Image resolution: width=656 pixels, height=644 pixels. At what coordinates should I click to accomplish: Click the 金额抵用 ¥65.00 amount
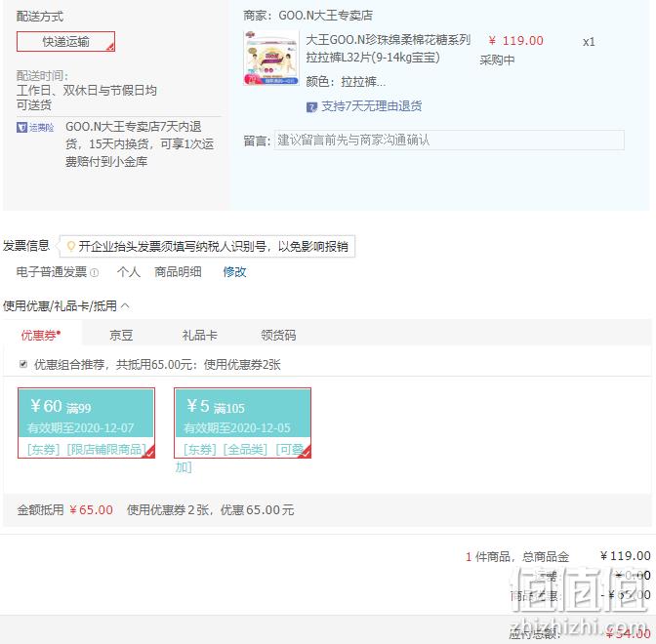click(91, 509)
